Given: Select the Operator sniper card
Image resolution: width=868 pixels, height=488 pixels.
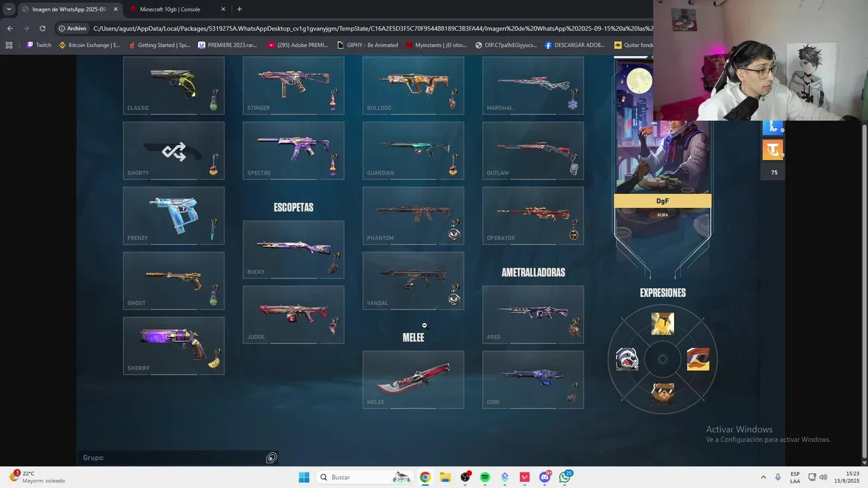Looking at the screenshot, I should click(533, 216).
